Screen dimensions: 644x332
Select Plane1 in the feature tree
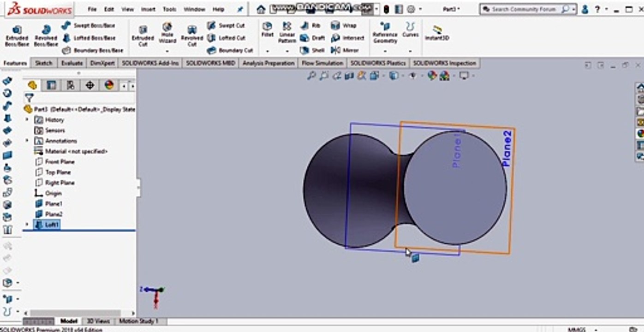[x=48, y=203]
